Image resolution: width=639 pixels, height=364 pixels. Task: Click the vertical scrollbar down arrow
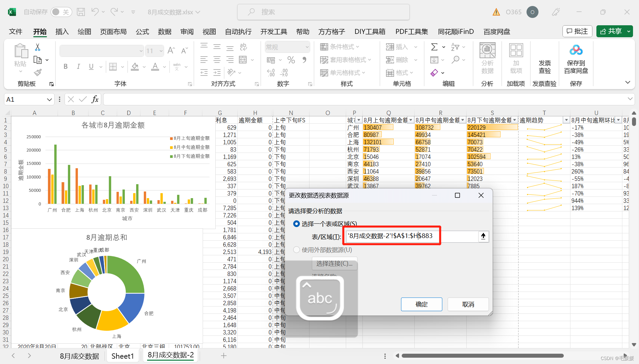click(634, 345)
